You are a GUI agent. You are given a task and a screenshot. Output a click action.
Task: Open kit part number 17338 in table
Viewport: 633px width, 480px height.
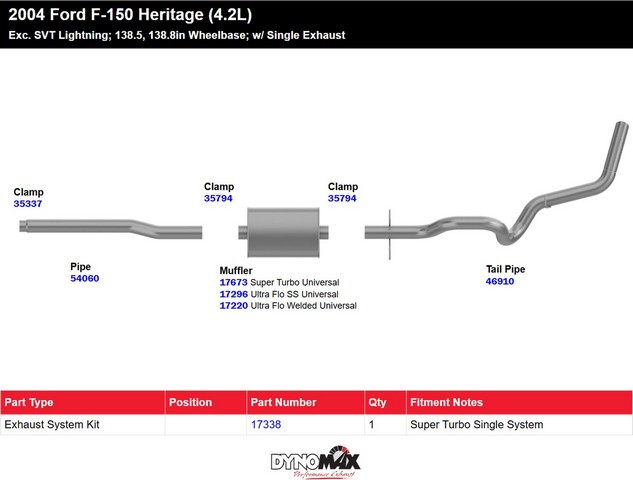click(x=264, y=424)
